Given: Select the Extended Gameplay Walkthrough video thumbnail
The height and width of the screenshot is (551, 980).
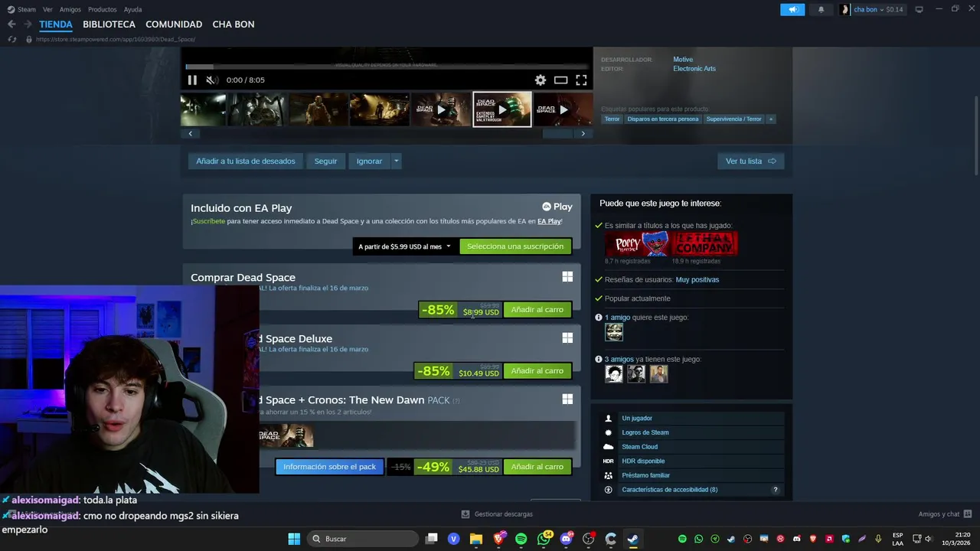Looking at the screenshot, I should coord(502,109).
